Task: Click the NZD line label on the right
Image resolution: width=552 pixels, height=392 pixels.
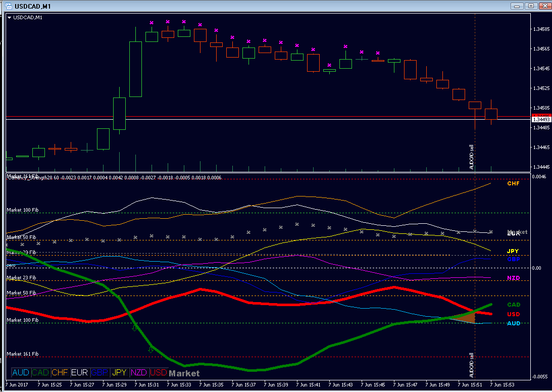Action: 513,278
